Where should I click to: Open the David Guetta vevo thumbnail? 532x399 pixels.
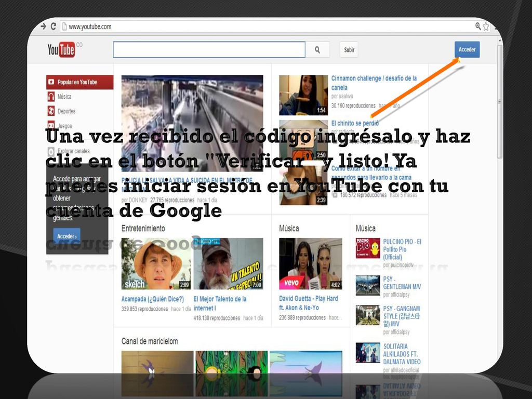[x=311, y=263]
